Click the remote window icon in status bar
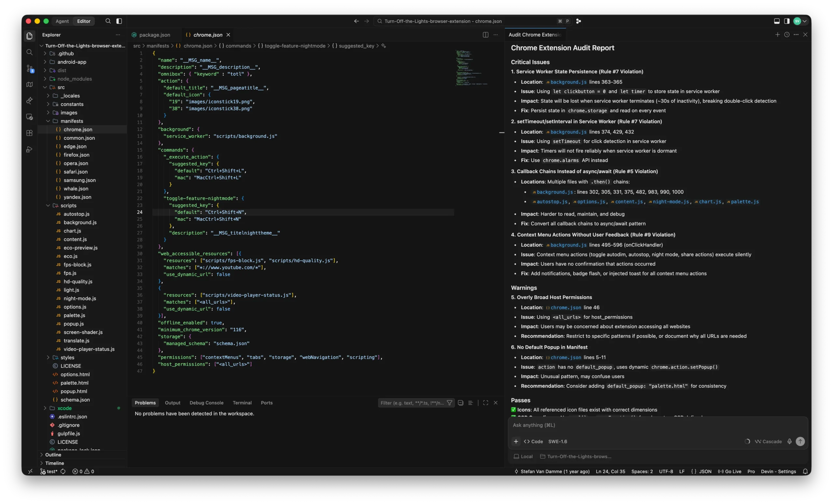Viewport: 833px width, 504px height. pyautogui.click(x=30, y=471)
